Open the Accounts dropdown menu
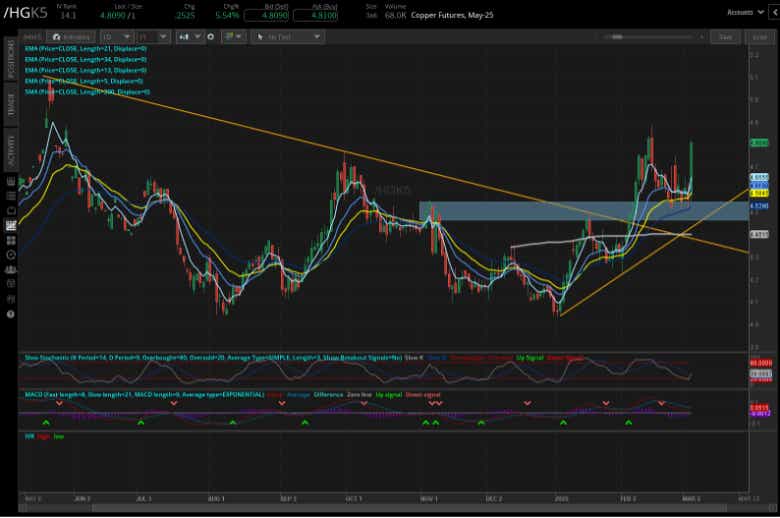 [745, 12]
